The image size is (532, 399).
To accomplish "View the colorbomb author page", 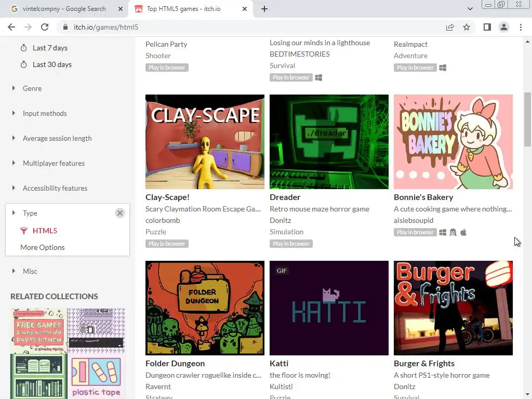I will pyautogui.click(x=163, y=220).
